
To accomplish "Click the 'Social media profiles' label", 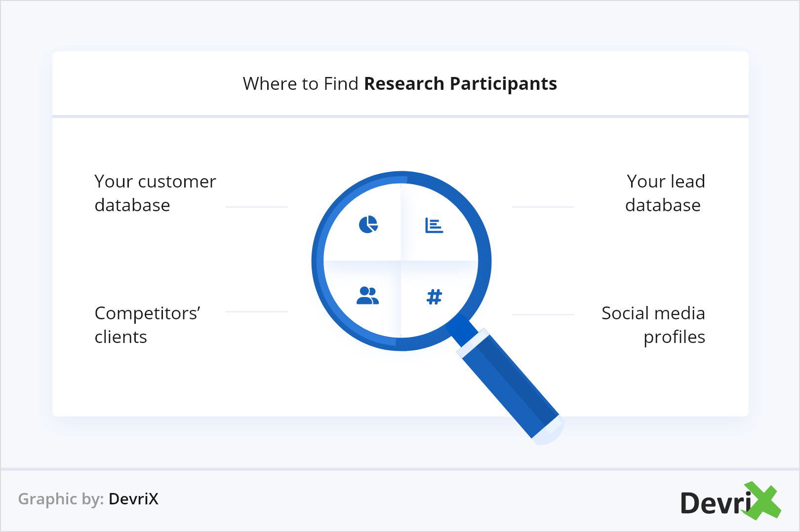I will pos(653,325).
